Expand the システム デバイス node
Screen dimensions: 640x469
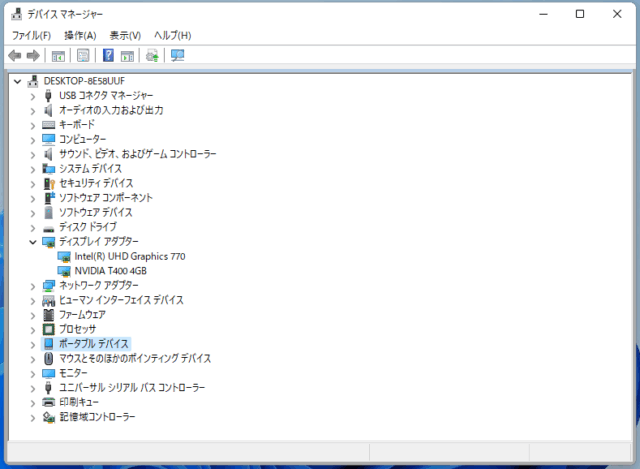(33, 169)
